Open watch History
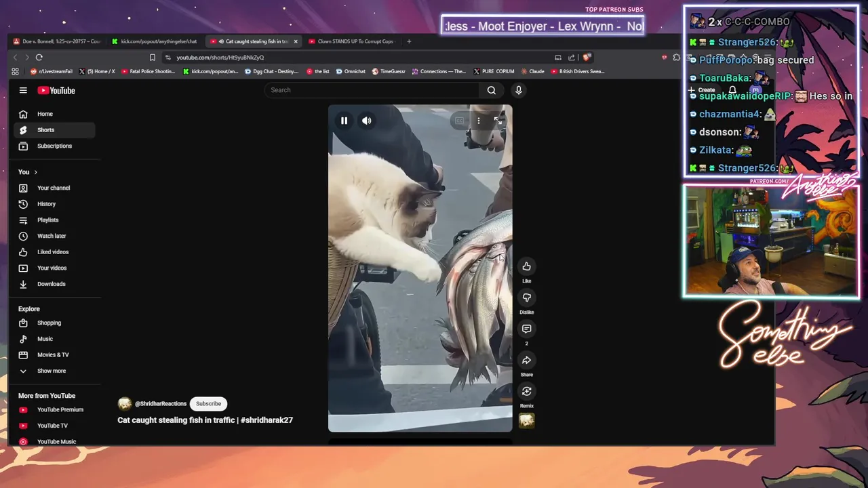The image size is (868, 488). (54, 204)
